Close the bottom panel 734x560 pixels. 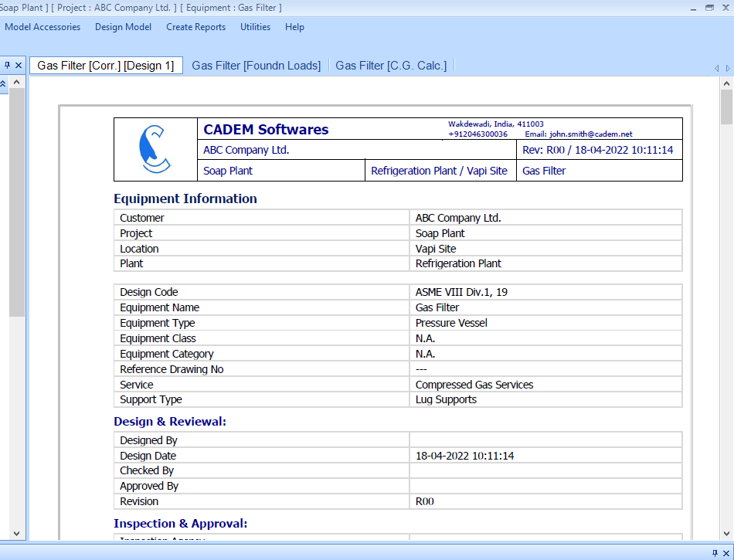tap(726, 554)
